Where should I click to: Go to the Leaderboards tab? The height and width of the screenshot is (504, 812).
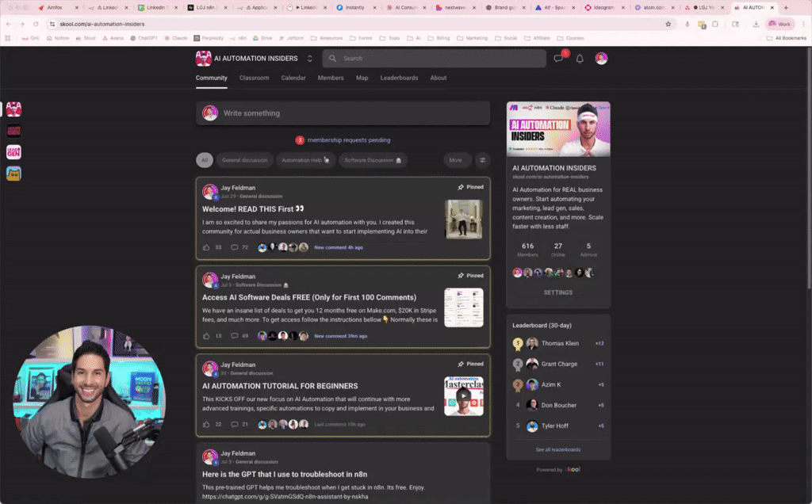click(400, 78)
